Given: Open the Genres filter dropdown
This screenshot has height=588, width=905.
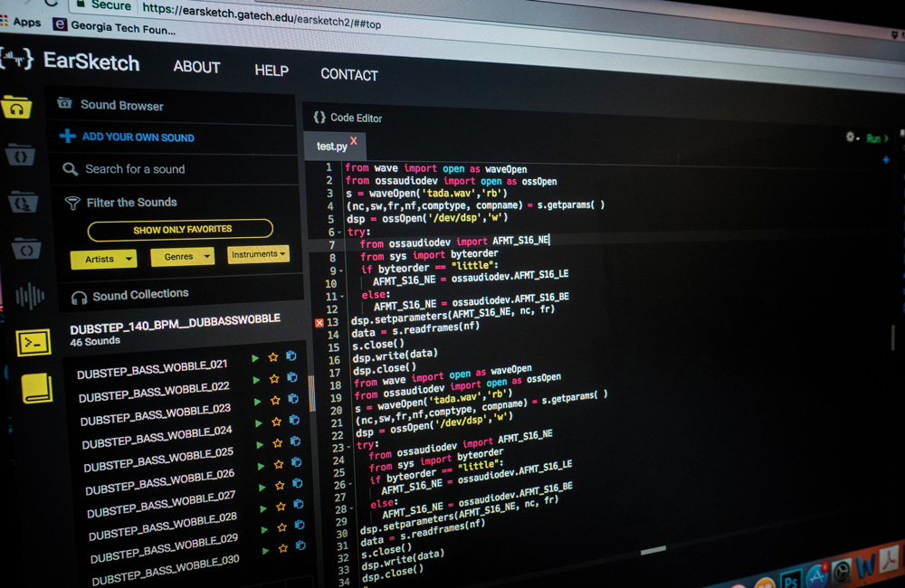Looking at the screenshot, I should pyautogui.click(x=183, y=256).
